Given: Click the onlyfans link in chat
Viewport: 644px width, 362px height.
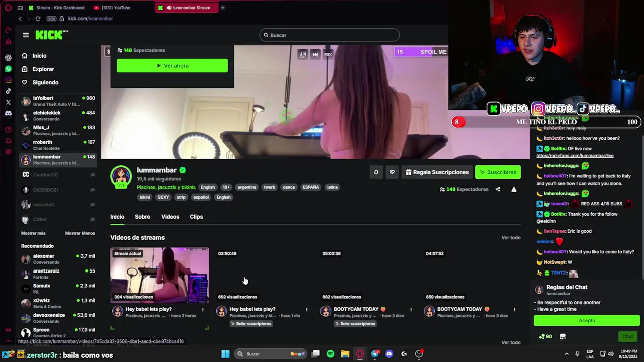Looking at the screenshot, I should pos(575,156).
